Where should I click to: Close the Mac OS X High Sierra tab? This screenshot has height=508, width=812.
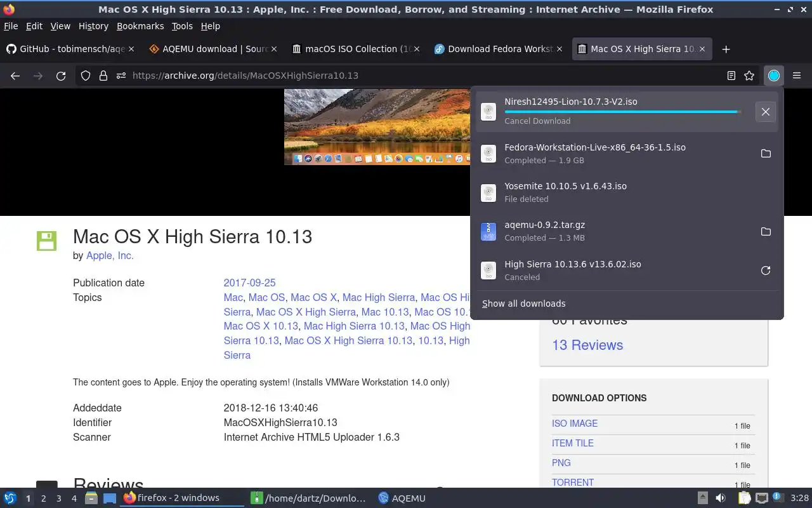point(702,49)
